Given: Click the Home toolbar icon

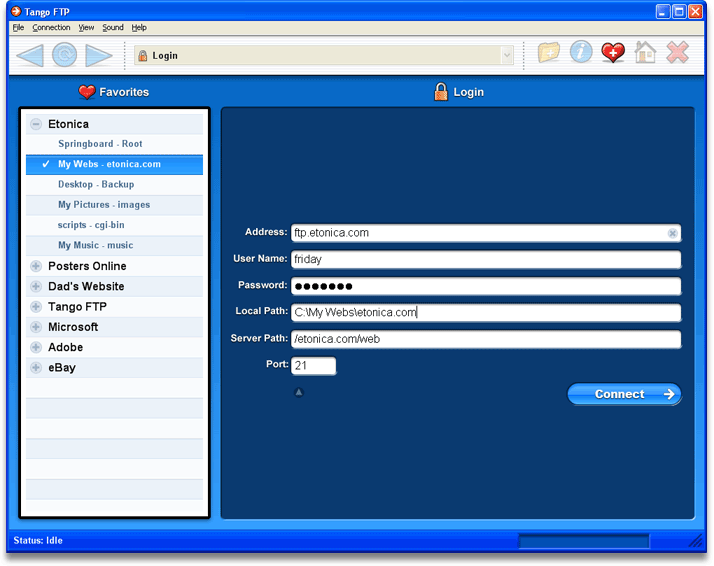Looking at the screenshot, I should pyautogui.click(x=645, y=52).
